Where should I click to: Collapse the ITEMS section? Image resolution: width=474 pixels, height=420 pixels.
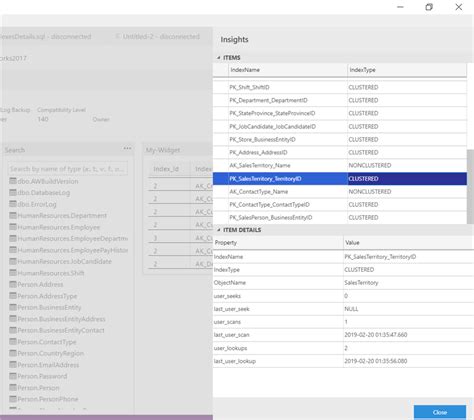click(x=219, y=58)
